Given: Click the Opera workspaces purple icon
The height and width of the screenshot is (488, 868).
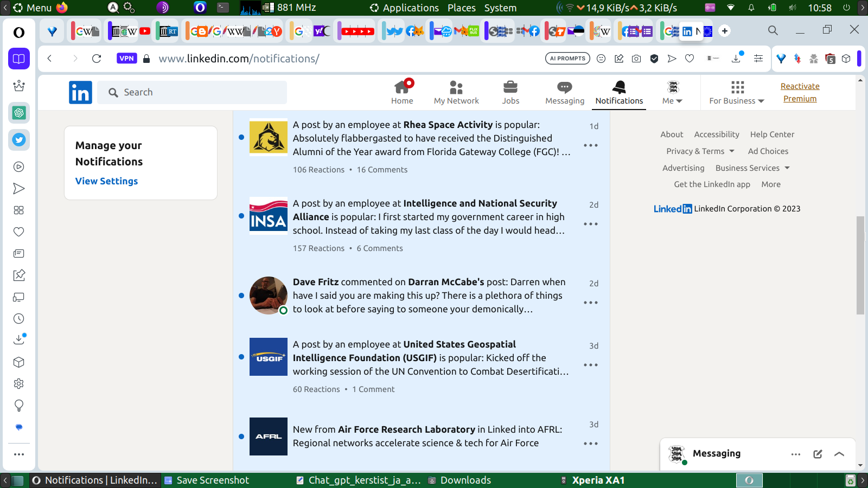Looking at the screenshot, I should click(x=19, y=59).
